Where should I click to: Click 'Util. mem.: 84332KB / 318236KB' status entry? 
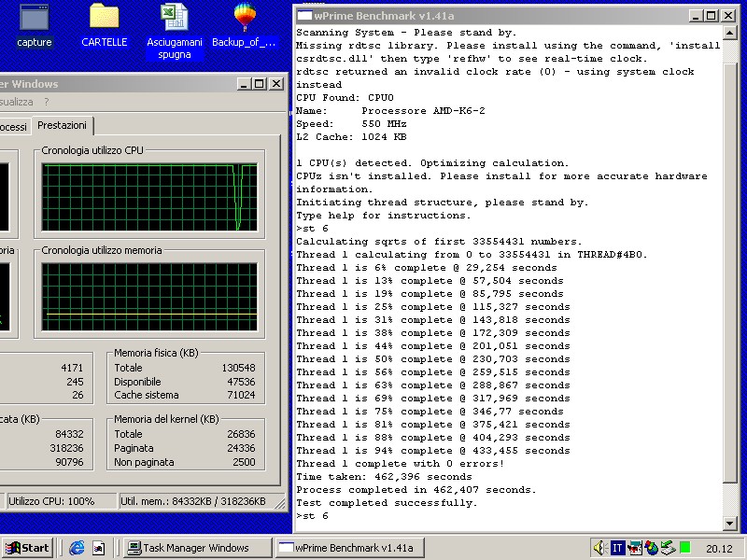coord(193,501)
